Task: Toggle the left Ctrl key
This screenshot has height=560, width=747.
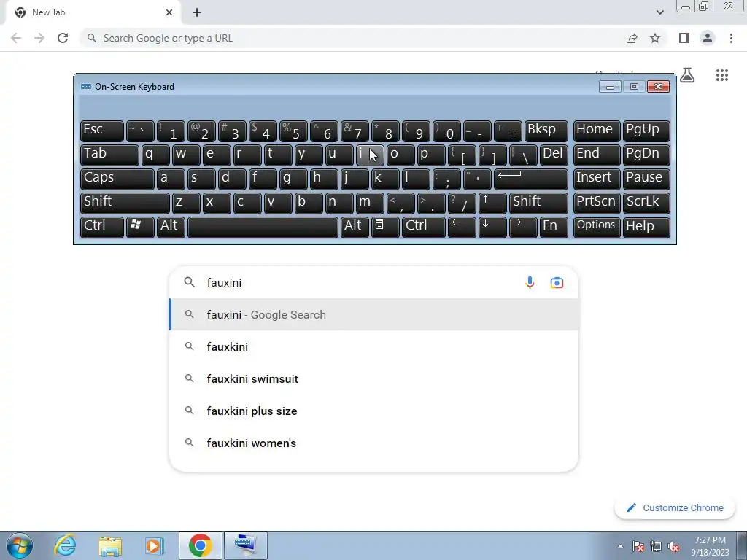Action: pyautogui.click(x=102, y=227)
